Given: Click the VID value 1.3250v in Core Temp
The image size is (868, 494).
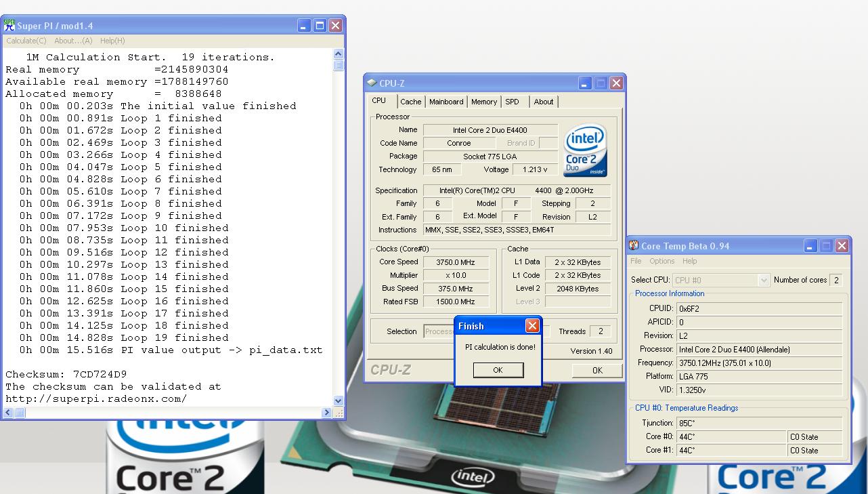Looking at the screenshot, I should coord(760,390).
